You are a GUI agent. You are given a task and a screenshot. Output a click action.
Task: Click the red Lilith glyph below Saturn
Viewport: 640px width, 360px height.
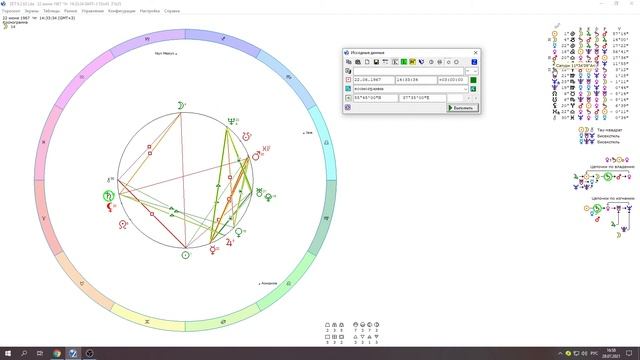[x=110, y=207]
